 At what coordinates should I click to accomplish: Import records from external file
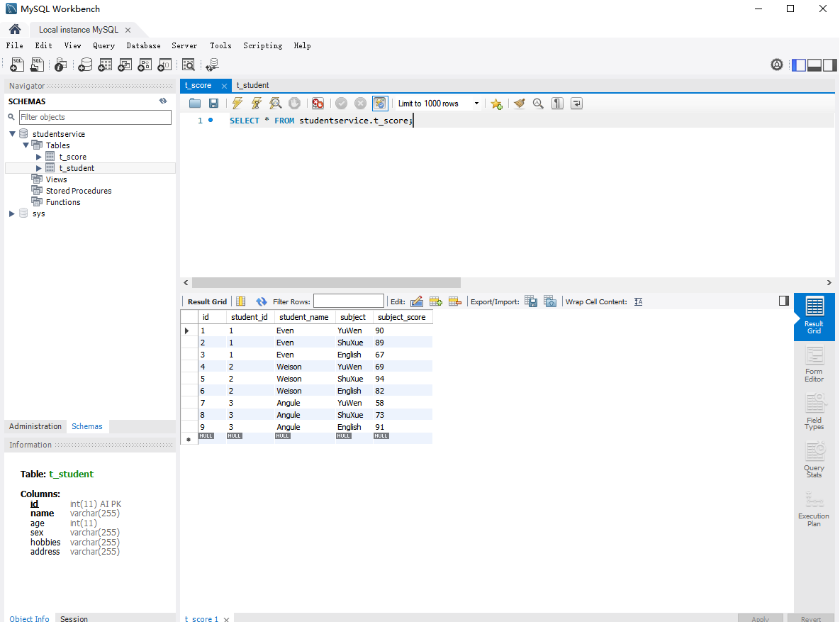click(550, 301)
